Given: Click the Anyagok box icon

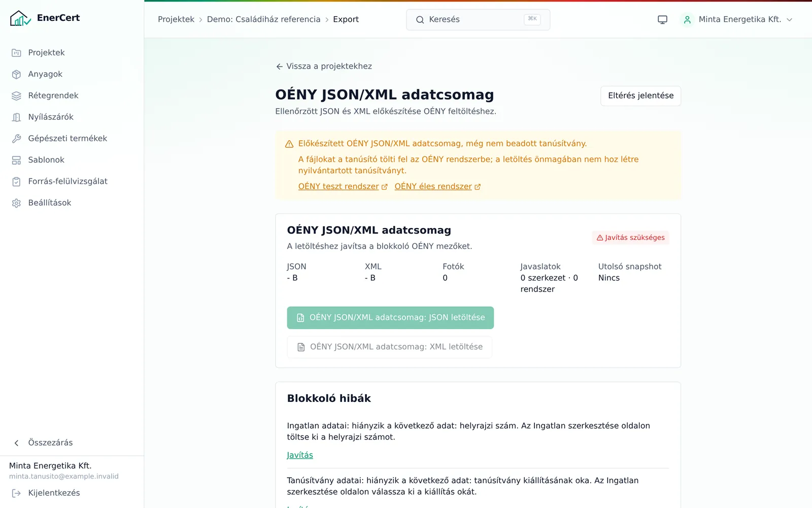Looking at the screenshot, I should point(16,74).
